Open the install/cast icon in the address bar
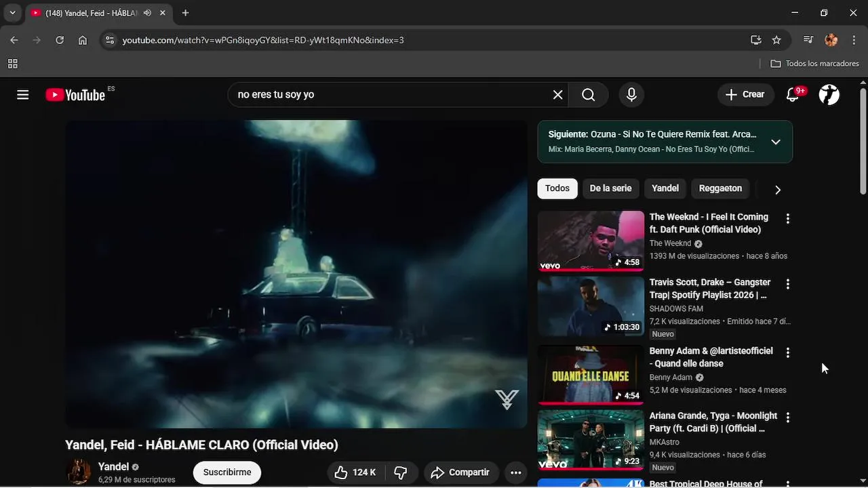The height and width of the screenshot is (488, 868). [x=756, y=40]
